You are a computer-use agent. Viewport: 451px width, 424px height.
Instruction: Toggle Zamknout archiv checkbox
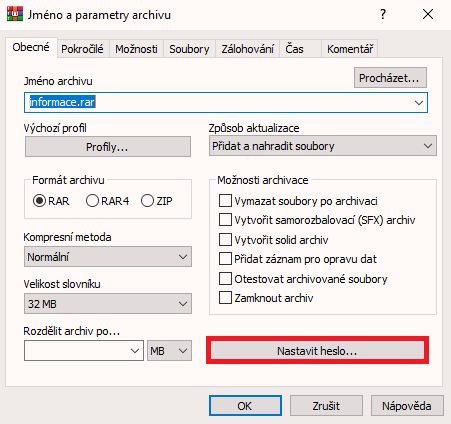pos(225,298)
